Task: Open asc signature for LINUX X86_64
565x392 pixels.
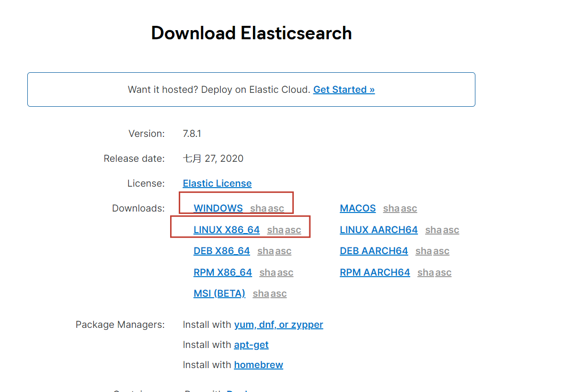Action: click(293, 230)
